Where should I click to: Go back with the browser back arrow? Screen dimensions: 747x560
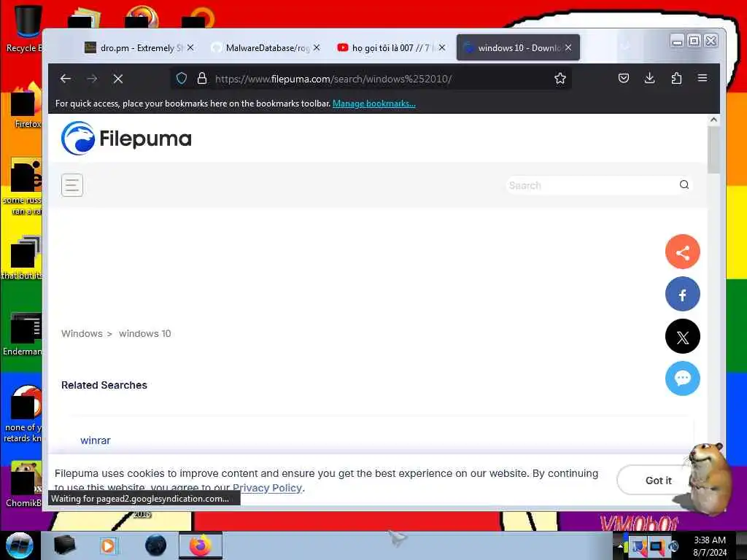[66, 79]
